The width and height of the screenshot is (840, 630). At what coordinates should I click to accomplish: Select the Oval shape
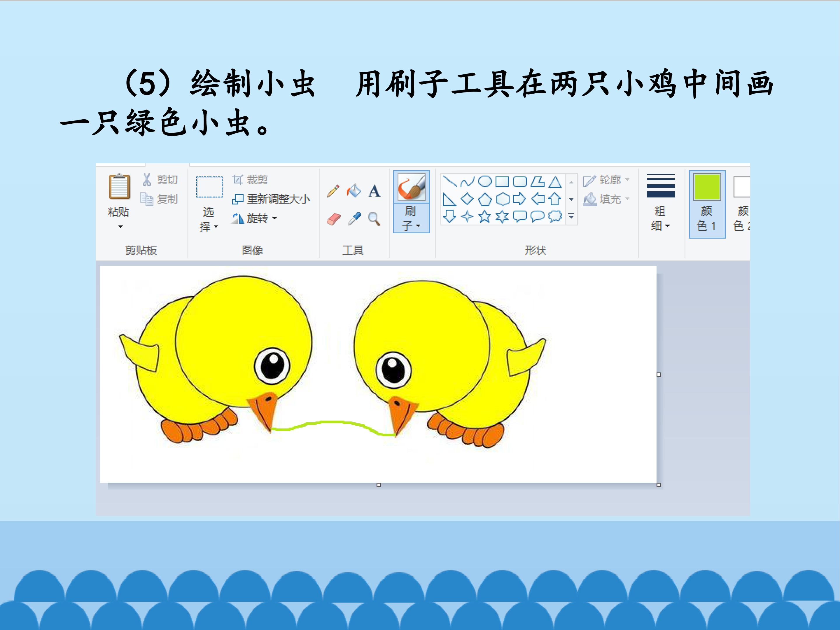click(x=484, y=181)
